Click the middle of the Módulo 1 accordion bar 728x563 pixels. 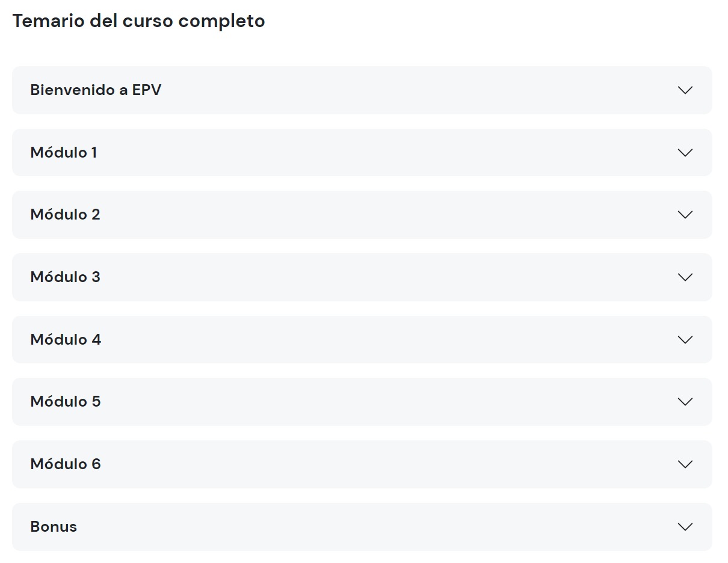[362, 153]
